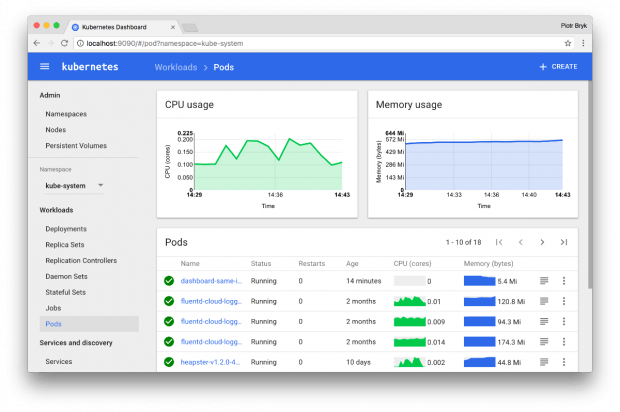Image resolution: width=620 pixels, height=412 pixels.
Task: Open the kube-system namespace dropdown
Action: click(x=74, y=185)
